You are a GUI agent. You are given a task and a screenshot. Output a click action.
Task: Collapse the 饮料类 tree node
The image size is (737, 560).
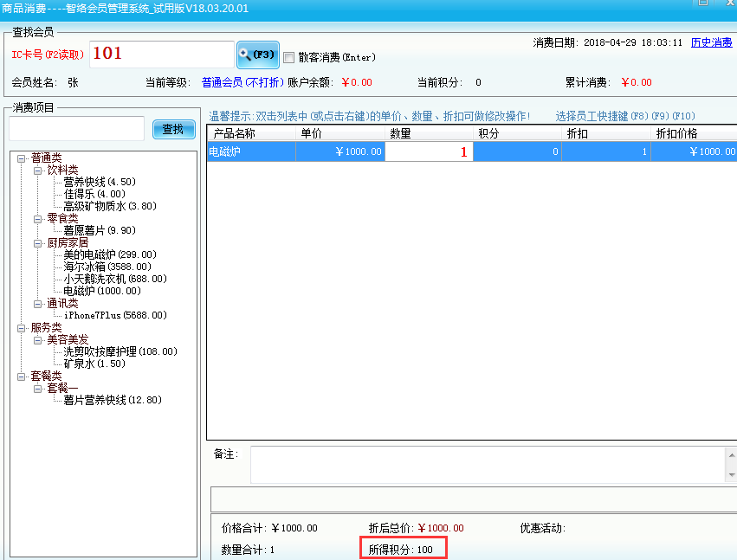[x=37, y=171]
